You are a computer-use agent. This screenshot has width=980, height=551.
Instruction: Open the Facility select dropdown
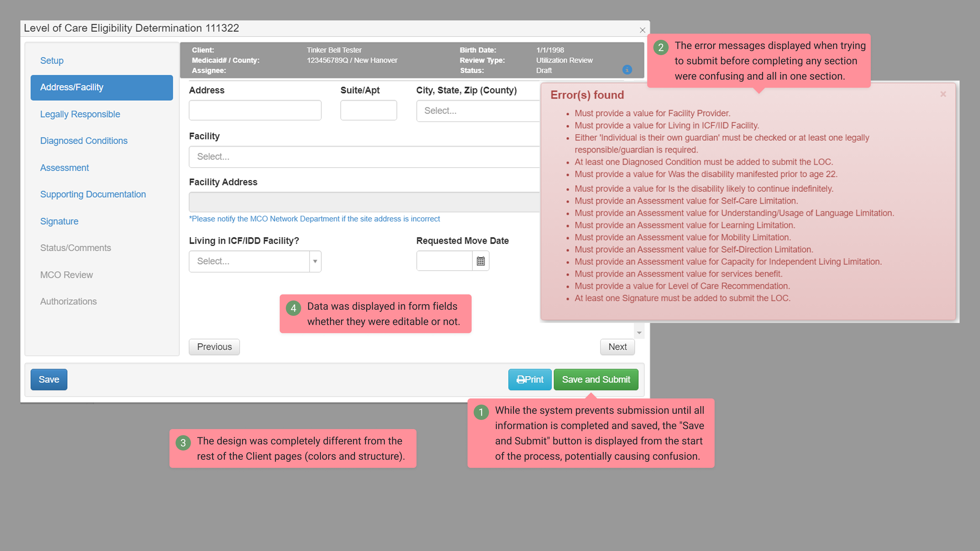364,157
